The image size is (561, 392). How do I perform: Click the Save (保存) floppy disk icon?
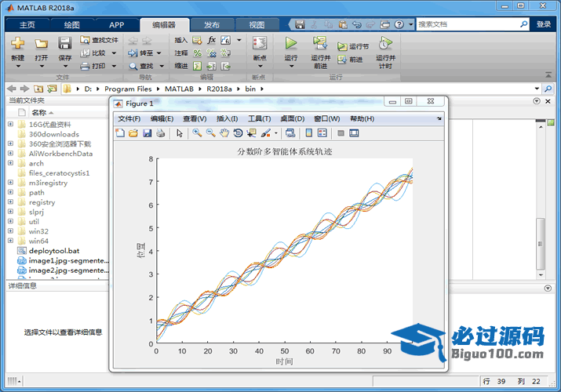65,43
